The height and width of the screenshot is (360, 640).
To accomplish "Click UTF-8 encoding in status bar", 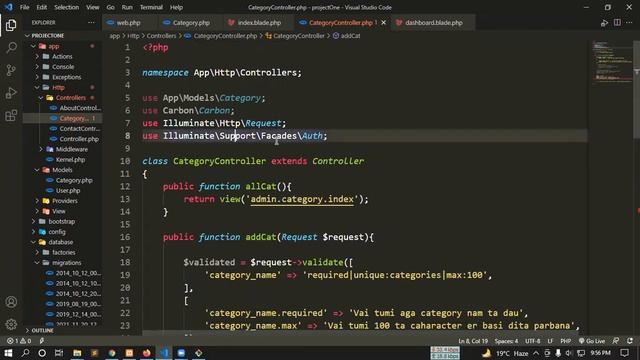I will pyautogui.click(x=532, y=341).
